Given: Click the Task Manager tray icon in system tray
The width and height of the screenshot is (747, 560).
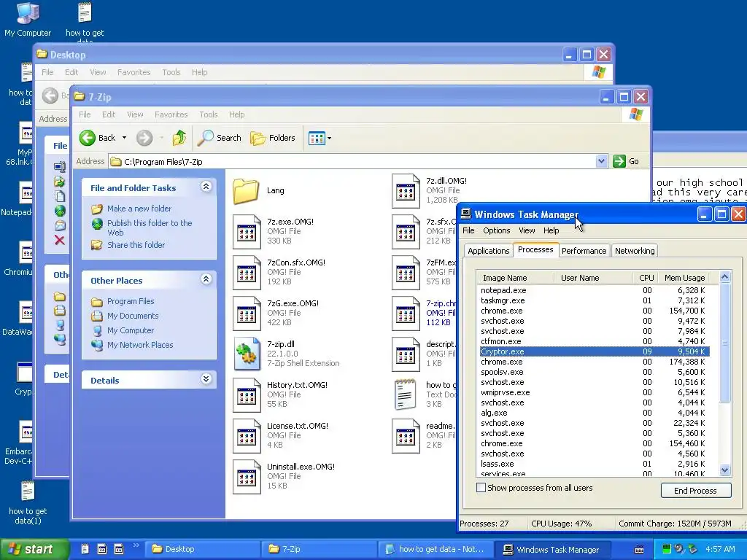Looking at the screenshot, I should (667, 549).
